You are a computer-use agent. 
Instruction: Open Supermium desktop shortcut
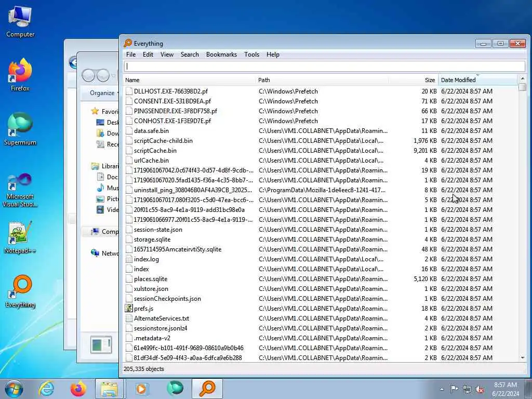pos(20,129)
